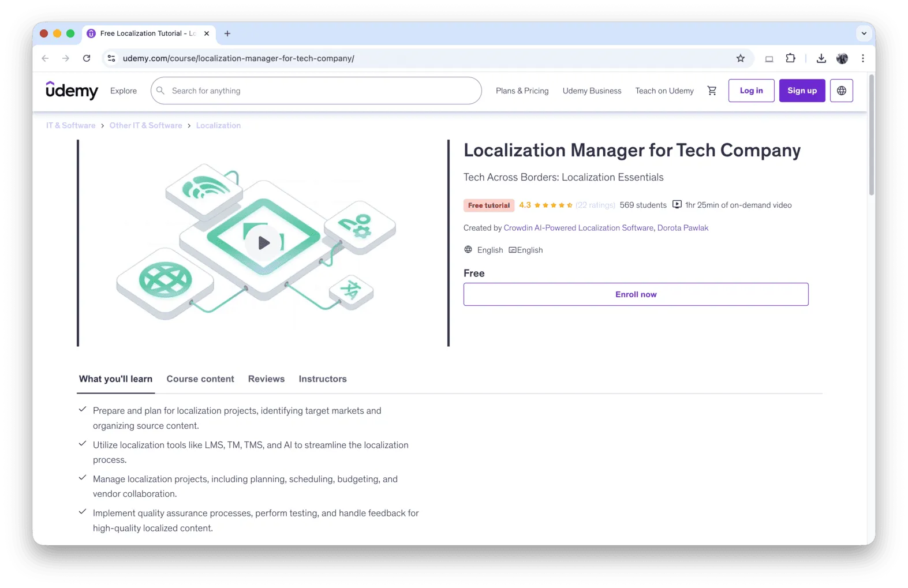Viewport: 908px width, 588px height.
Task: Click "Implement quality assurance processes" item
Action: pos(256,520)
